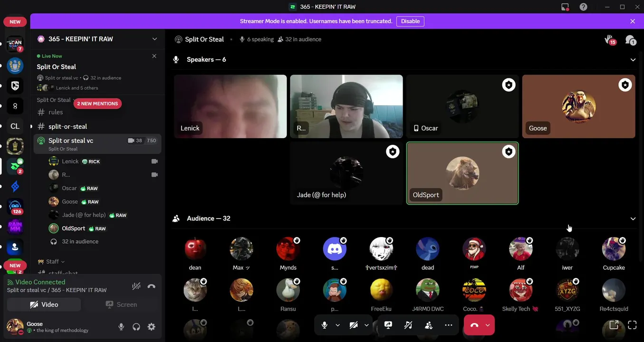
Task: Open disconnect options dropdown arrow
Action: pos(488,325)
